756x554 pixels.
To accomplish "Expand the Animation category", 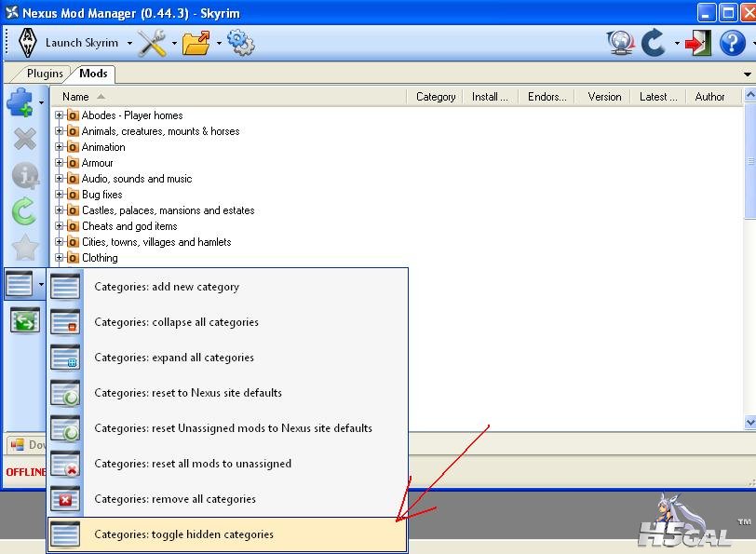I will (60, 146).
